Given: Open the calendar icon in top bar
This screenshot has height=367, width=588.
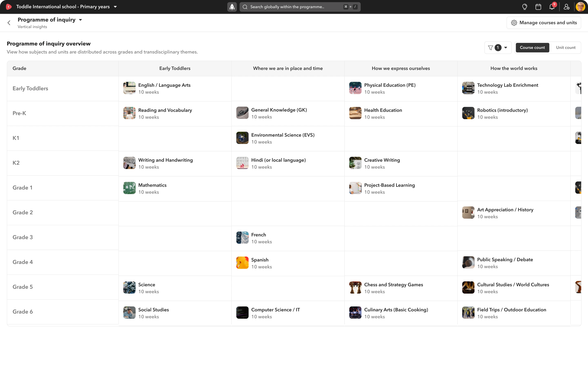Looking at the screenshot, I should 538,7.
